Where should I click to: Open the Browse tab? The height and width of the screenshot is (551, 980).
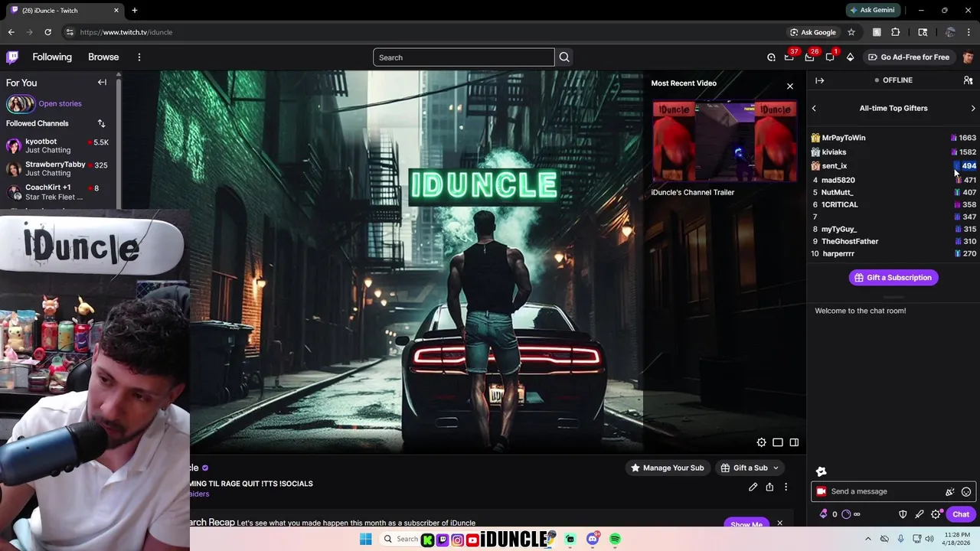[x=103, y=57]
